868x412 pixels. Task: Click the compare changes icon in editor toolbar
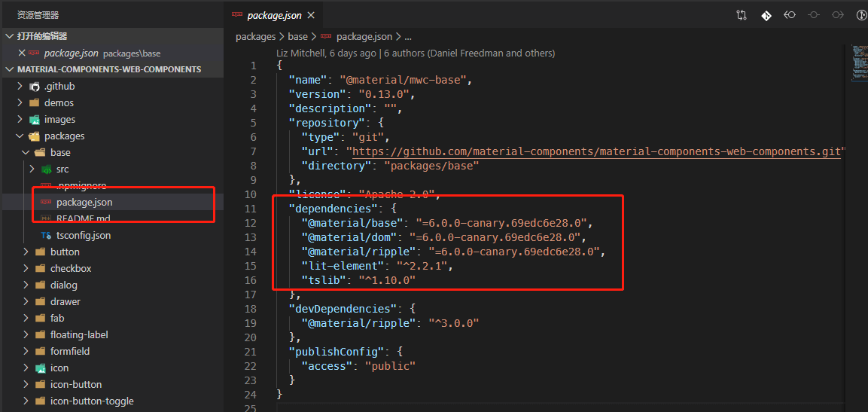pos(742,15)
